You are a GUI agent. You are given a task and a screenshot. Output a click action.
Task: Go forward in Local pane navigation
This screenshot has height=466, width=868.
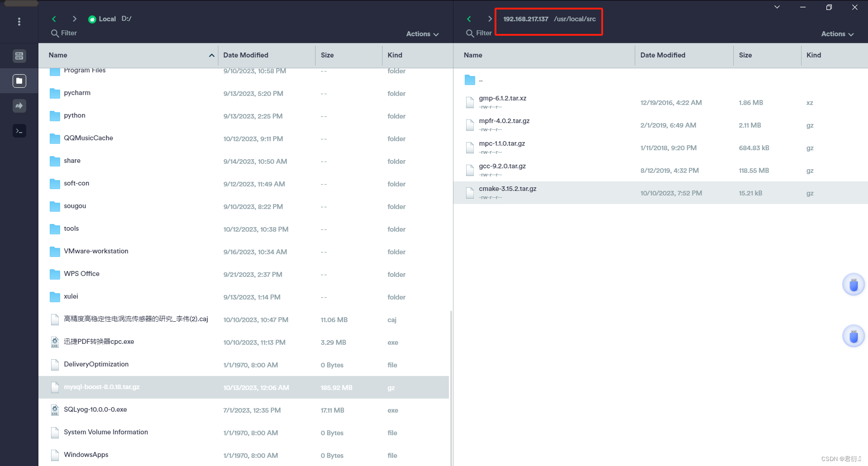pos(75,19)
